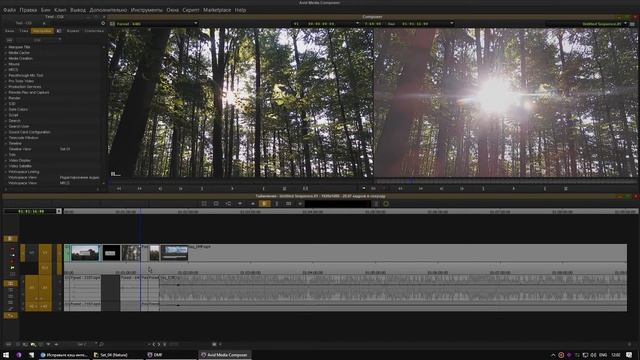Screen dimensions: 640x360
Task: Select the Render setting
Action: 14,98
